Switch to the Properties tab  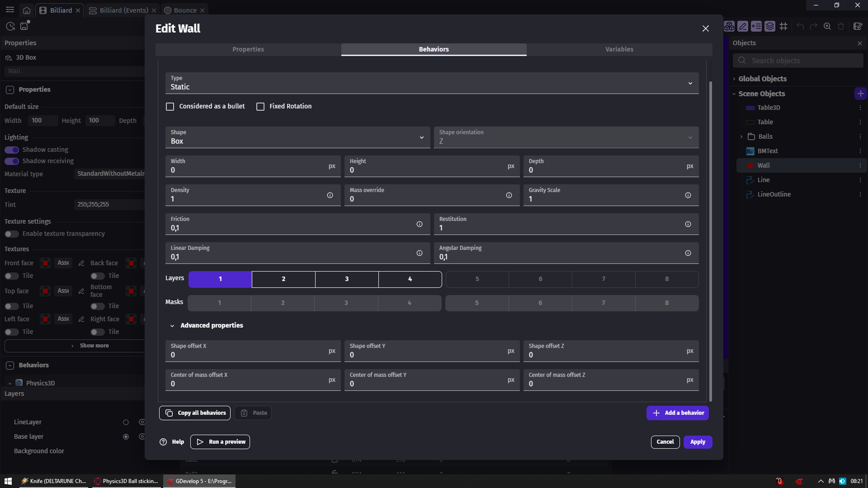coord(248,49)
